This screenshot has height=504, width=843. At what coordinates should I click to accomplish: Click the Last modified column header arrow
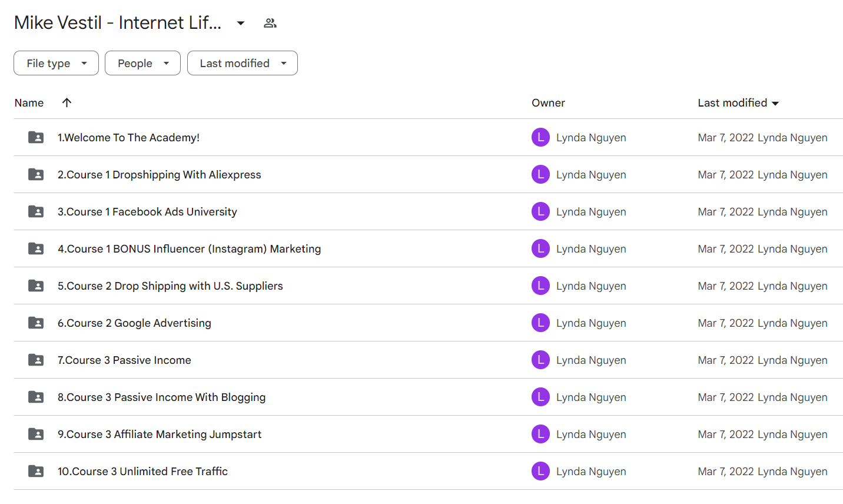pyautogui.click(x=775, y=103)
